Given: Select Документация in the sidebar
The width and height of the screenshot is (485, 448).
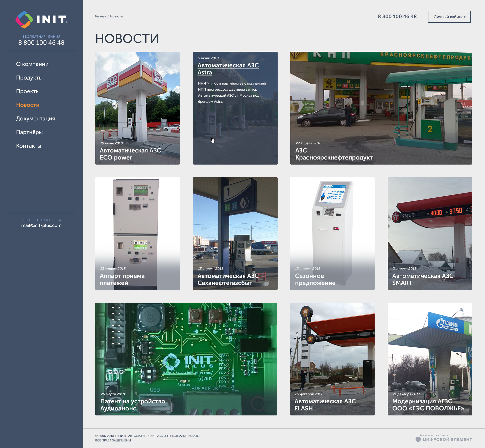Looking at the screenshot, I should (x=35, y=119).
